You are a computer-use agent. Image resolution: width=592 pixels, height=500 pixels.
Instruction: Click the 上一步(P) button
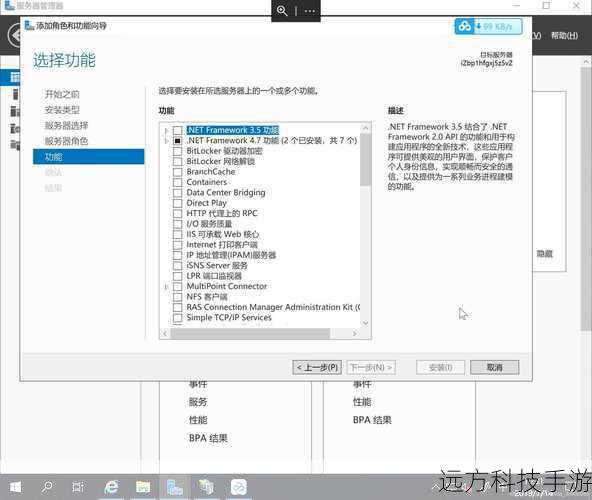click(317, 367)
